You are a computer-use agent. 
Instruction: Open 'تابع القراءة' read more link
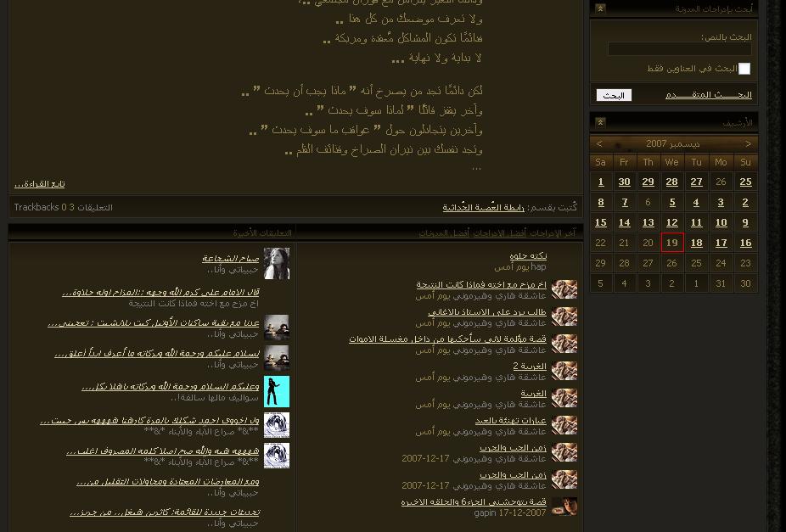tap(40, 184)
